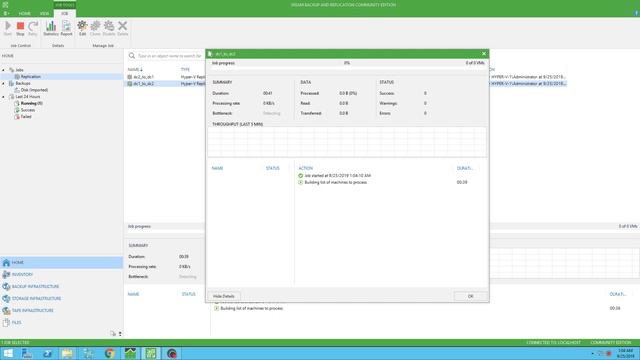Open the BACKUP INFRASTRUCTURE pane
Image resolution: width=640 pixels, height=360 pixels.
click(x=61, y=287)
